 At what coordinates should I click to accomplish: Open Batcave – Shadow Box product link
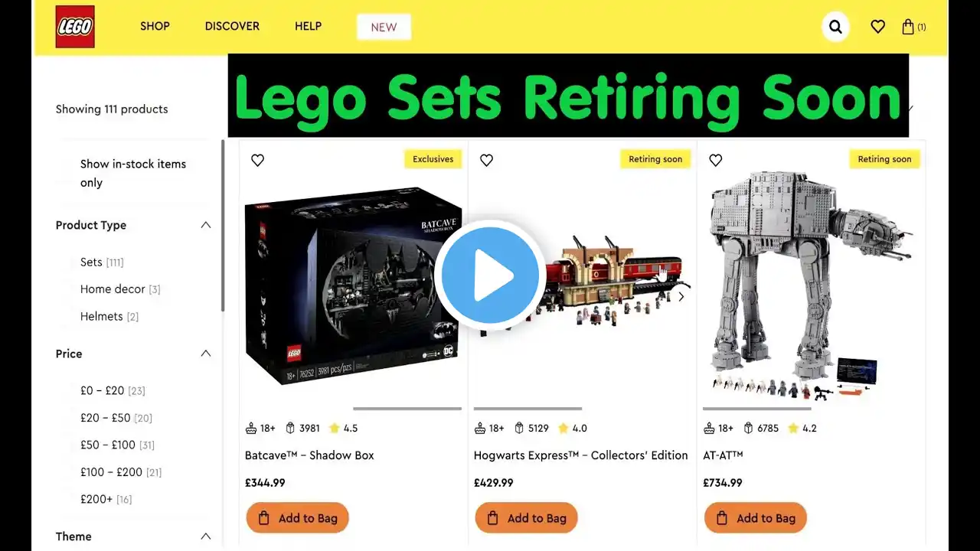[x=309, y=455]
